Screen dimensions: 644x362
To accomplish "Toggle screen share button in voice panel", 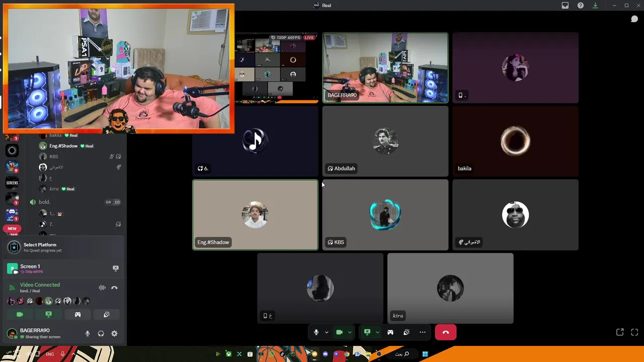I will point(48,314).
